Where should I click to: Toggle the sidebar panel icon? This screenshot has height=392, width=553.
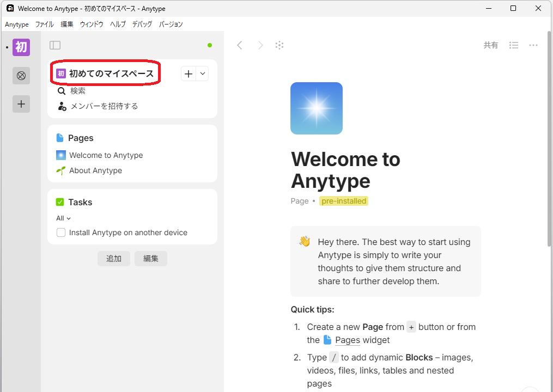[55, 45]
